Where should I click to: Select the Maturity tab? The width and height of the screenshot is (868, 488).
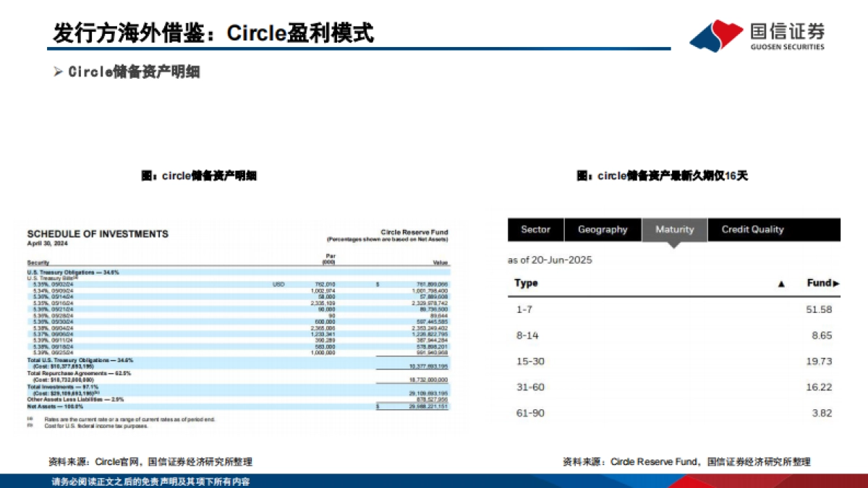click(x=674, y=229)
